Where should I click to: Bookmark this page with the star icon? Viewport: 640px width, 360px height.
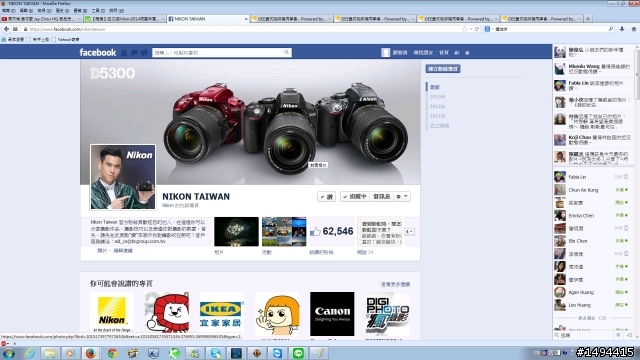[464, 29]
